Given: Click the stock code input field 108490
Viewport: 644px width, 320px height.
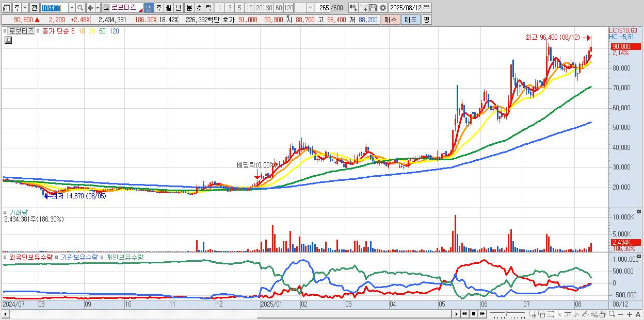Looking at the screenshot, I should click(54, 8).
